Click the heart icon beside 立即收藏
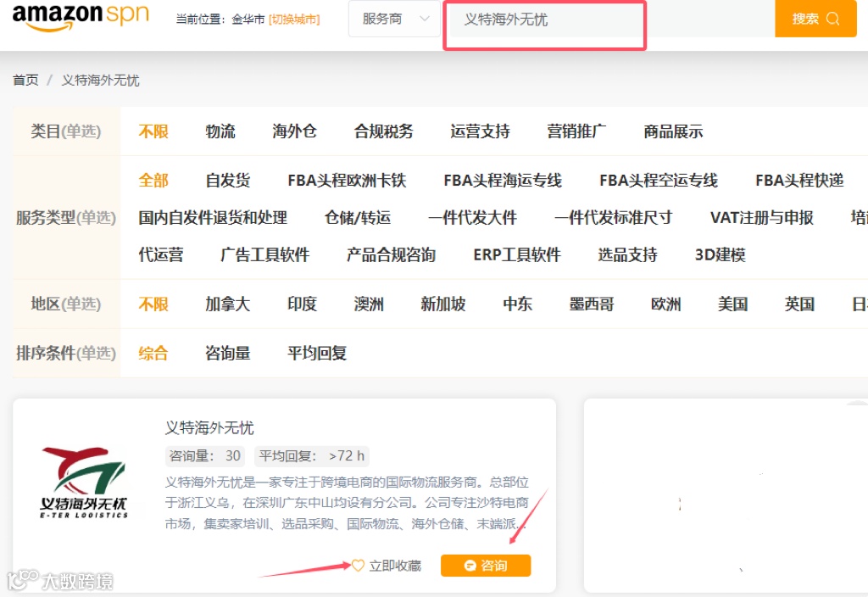Image resolution: width=868 pixels, height=597 pixels. tap(359, 566)
